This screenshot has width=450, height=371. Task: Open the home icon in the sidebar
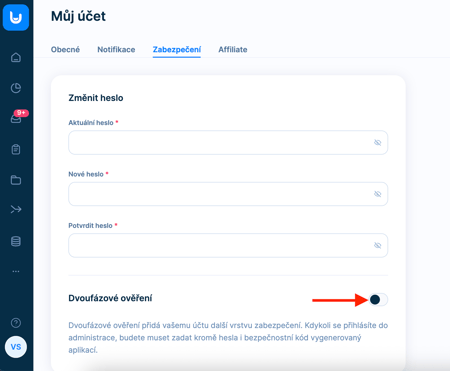(16, 57)
